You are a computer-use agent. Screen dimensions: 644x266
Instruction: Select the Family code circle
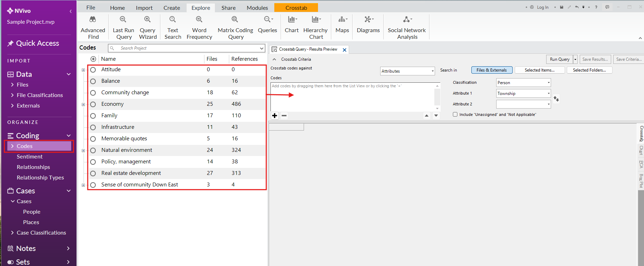[93, 116]
